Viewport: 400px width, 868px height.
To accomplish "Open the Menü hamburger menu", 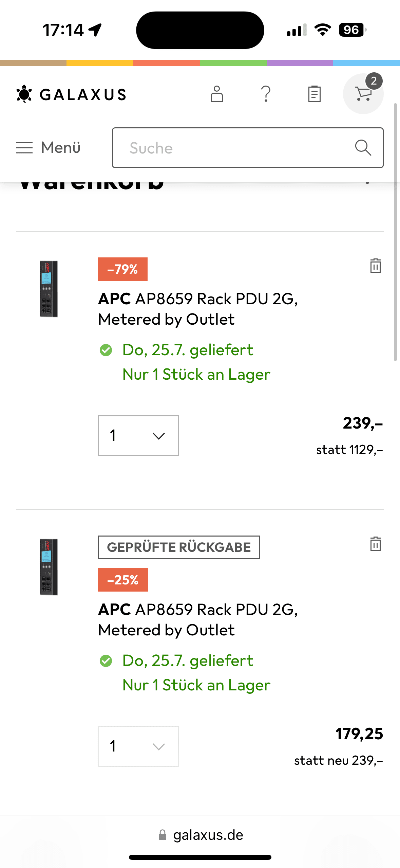I will (48, 148).
